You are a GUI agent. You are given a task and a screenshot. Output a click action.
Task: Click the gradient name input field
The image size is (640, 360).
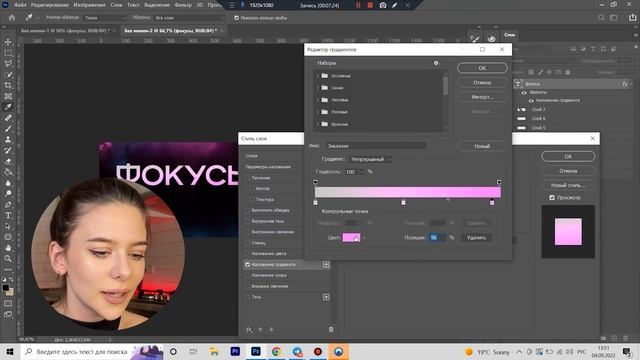(x=376, y=146)
